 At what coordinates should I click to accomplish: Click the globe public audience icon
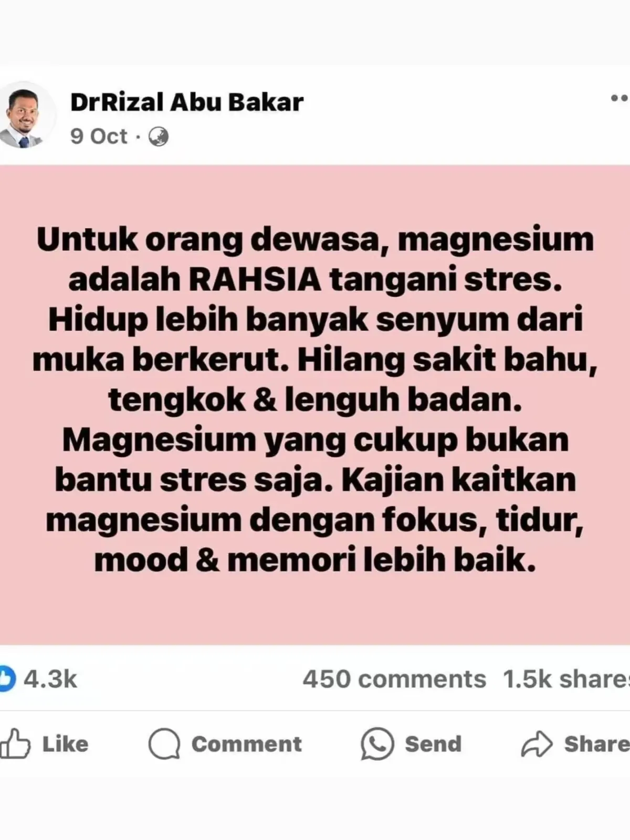coord(159,137)
